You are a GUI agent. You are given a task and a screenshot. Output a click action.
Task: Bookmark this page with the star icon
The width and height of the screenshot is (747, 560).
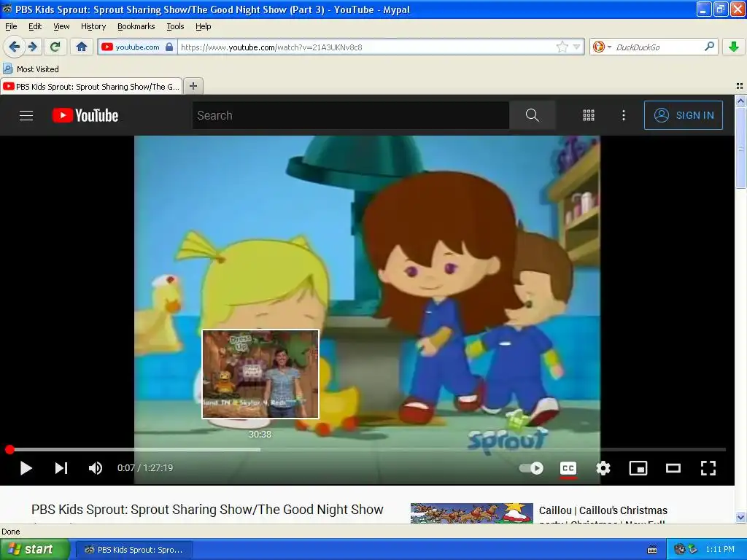[x=562, y=47]
